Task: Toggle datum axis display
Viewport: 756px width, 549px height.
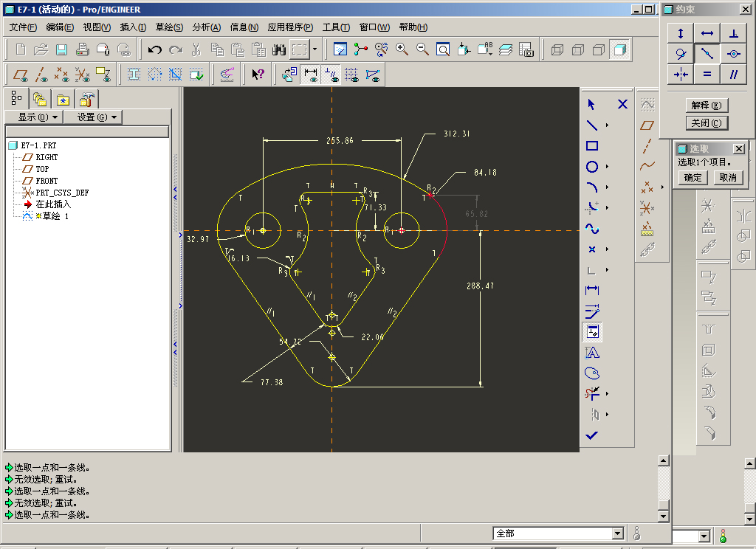Action: coord(41,75)
